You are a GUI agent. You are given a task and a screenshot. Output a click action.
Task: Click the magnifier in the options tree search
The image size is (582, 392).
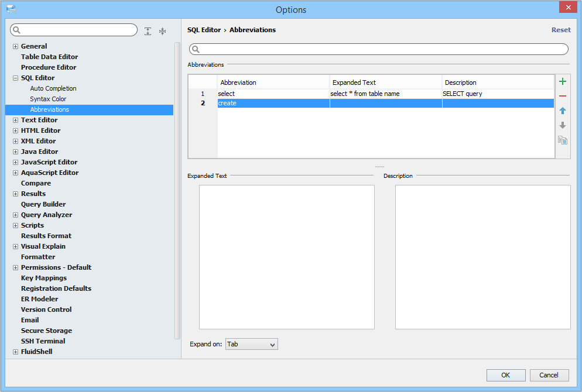point(17,30)
